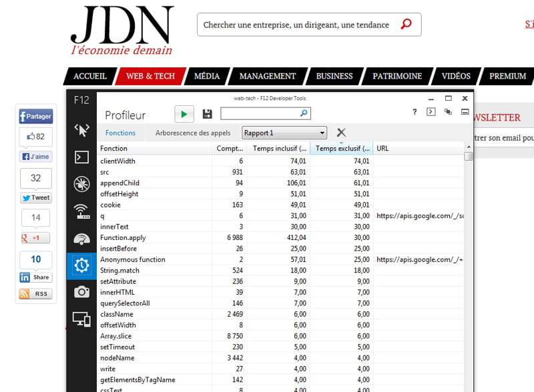Select the clientWidth function row
Viewport: 534px width, 392px height.
280,161
